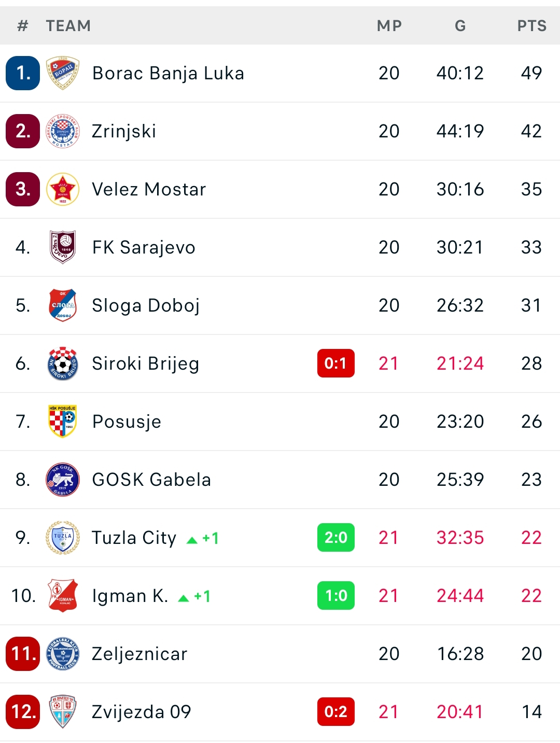Open Siroki Brijeg 0:1 live score badge

(x=336, y=363)
